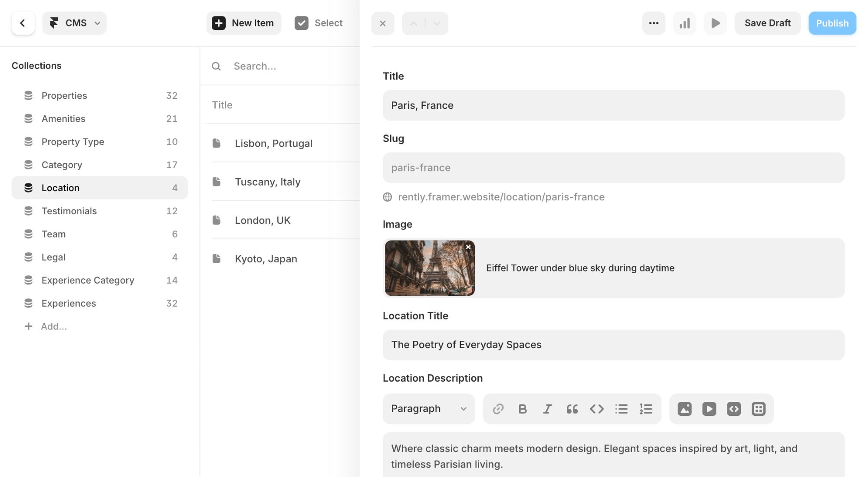Image resolution: width=868 pixels, height=477 pixels.
Task: Open the three-dot more options menu
Action: click(654, 23)
